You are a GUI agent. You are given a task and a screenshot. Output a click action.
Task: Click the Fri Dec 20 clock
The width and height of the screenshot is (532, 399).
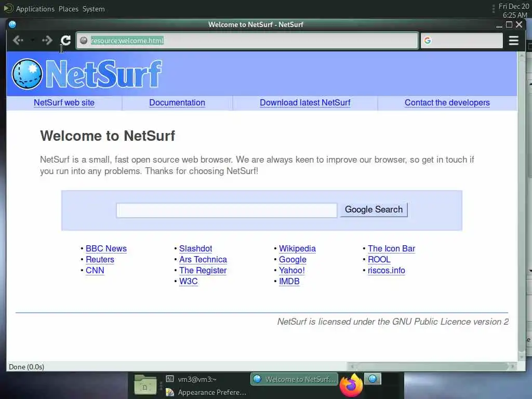(x=514, y=10)
